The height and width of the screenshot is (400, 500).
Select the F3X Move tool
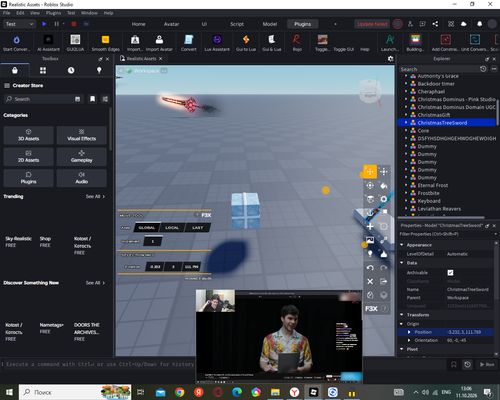pos(370,172)
